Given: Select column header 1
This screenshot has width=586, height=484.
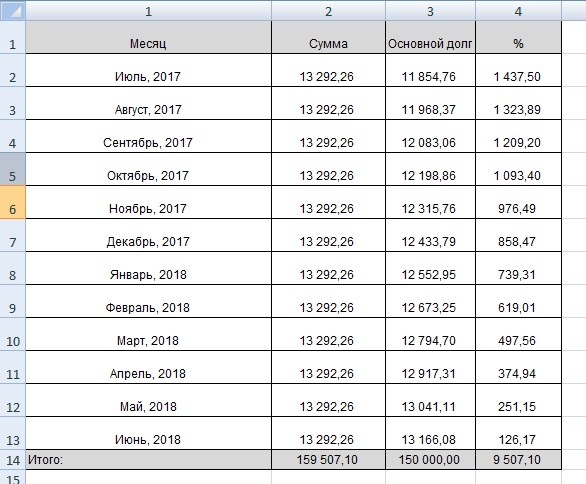Looking at the screenshot, I should point(148,11).
